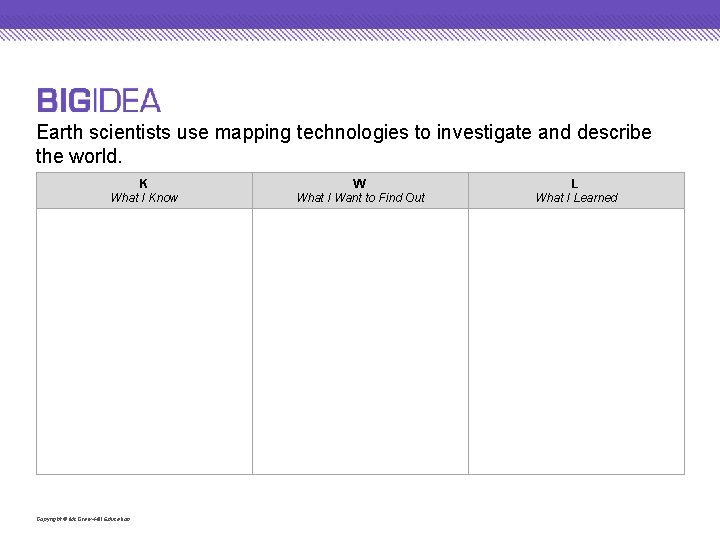
Task: Click the empty cell under What I Learned
Action: click(x=576, y=341)
